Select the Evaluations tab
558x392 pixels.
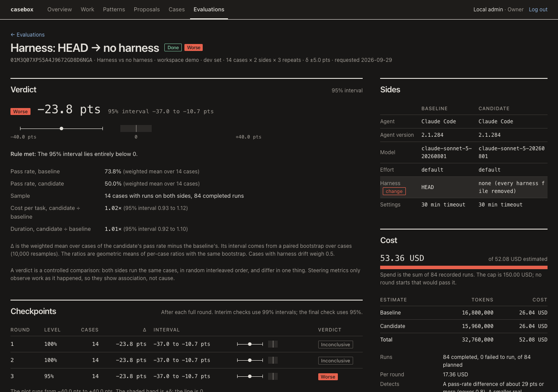click(x=209, y=9)
